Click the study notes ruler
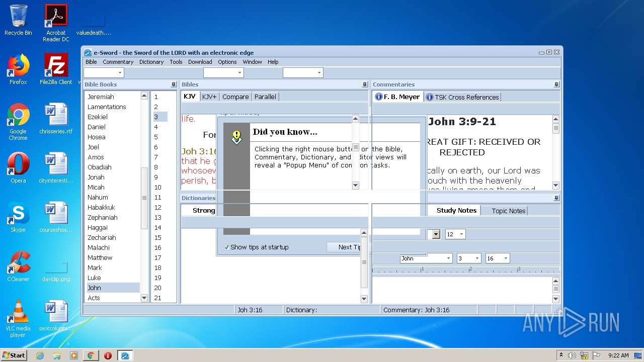644x362 pixels. pyautogui.click(x=465, y=270)
